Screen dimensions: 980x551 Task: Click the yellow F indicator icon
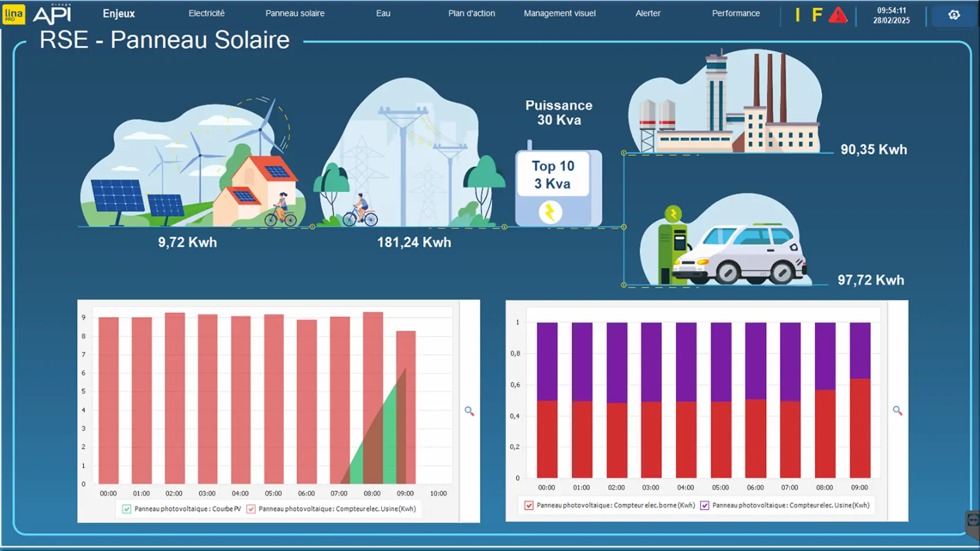pos(817,15)
